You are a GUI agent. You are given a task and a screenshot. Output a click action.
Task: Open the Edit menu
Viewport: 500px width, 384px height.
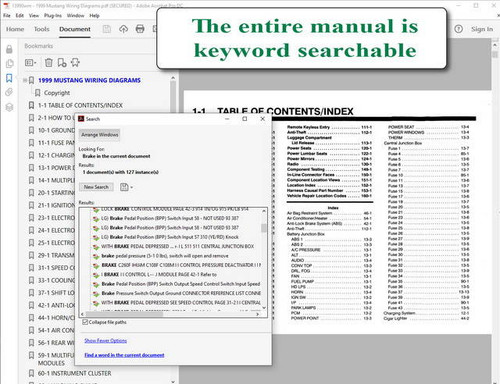pos(20,15)
